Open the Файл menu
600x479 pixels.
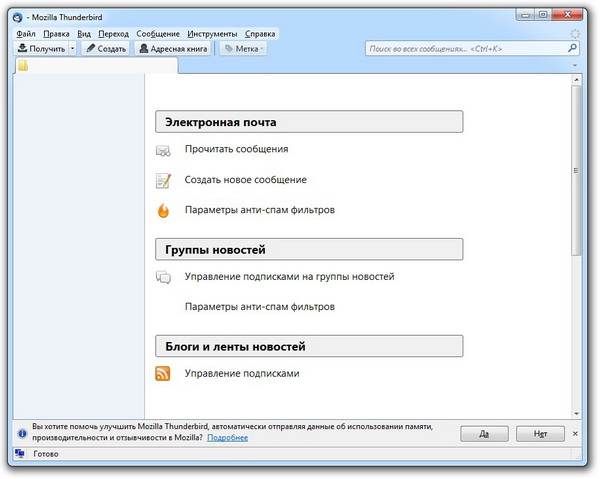pyautogui.click(x=26, y=34)
